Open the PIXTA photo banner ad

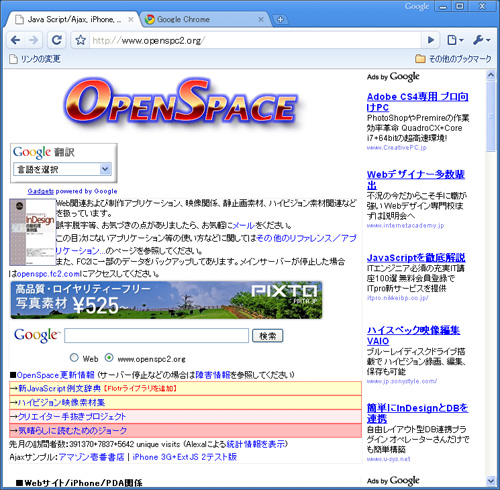[x=166, y=300]
